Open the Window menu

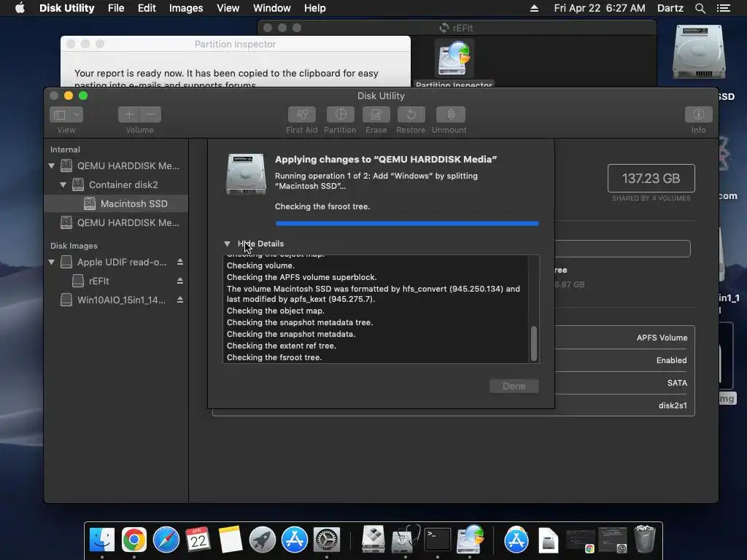271,8
